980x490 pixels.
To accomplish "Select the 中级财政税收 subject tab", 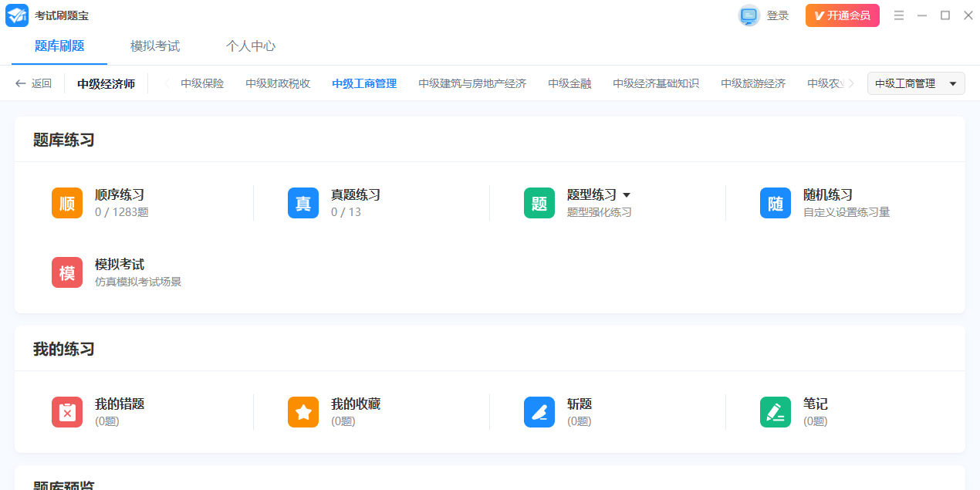I will (278, 83).
